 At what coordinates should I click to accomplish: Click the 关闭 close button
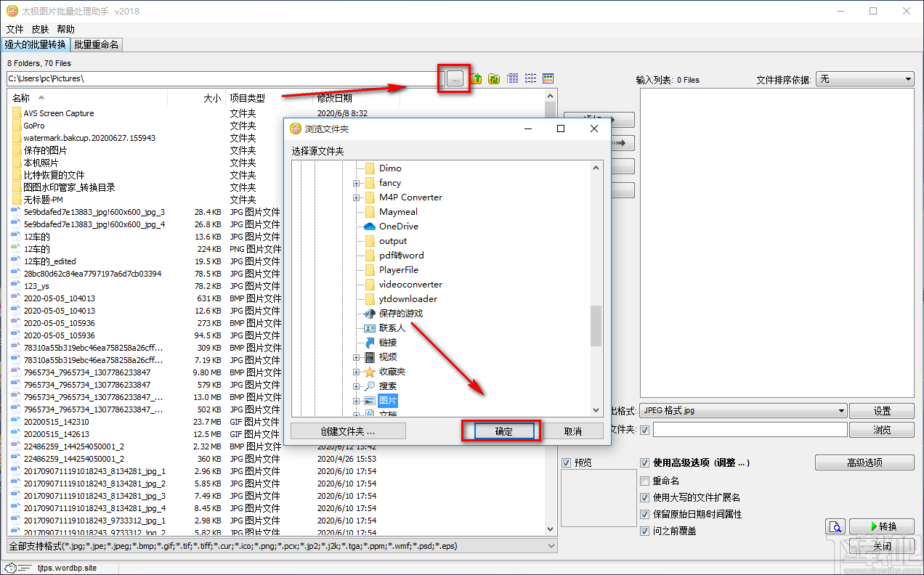[x=882, y=546]
